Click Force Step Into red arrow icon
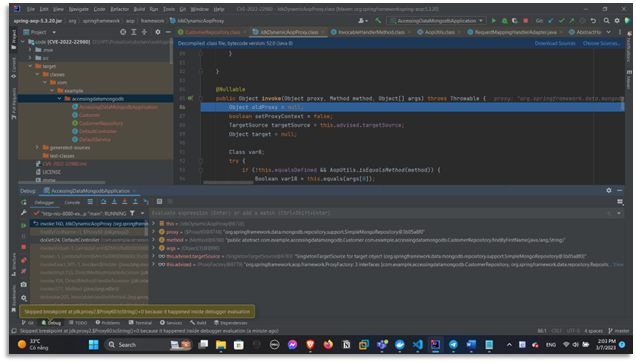Viewport: 636px width, 363px height. 125,202
